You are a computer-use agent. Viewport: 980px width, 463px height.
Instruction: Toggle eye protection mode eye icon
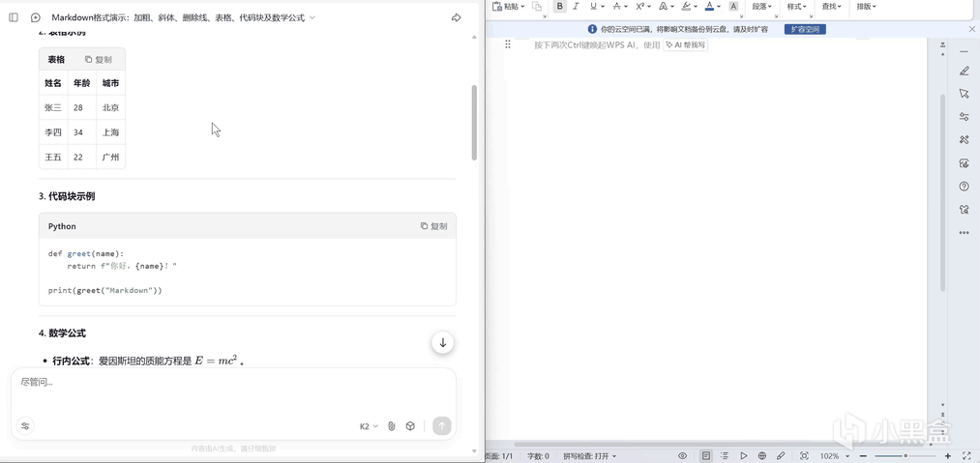click(x=682, y=456)
